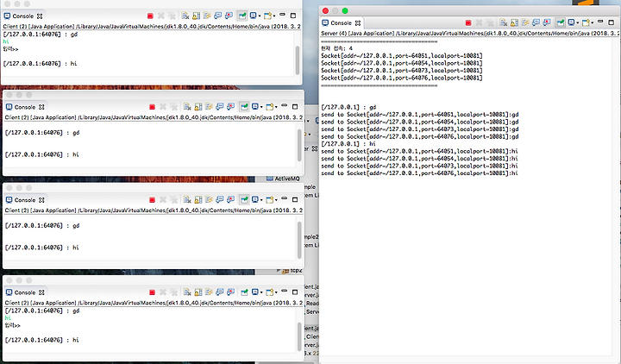Clear Console in the topmost Client window
Screen dimensions: 621x364
(x=185, y=16)
